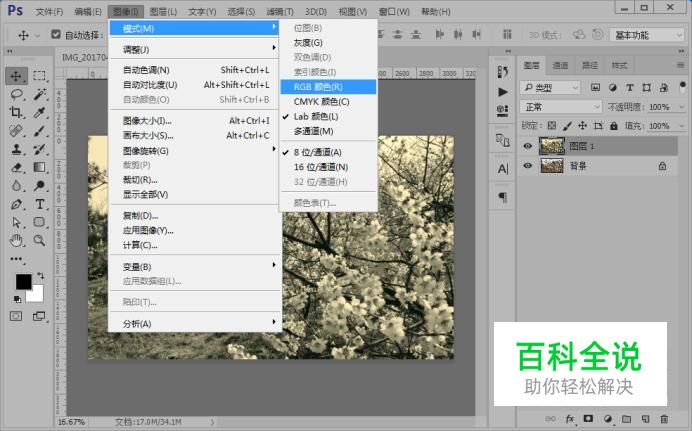Toggle lock all padlock icon

click(x=614, y=126)
